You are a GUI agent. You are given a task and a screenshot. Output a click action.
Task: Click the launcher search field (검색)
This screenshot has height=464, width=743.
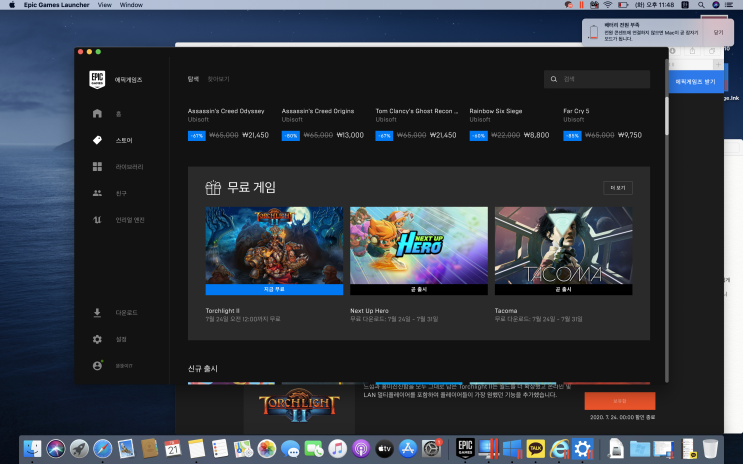pyautogui.click(x=597, y=79)
